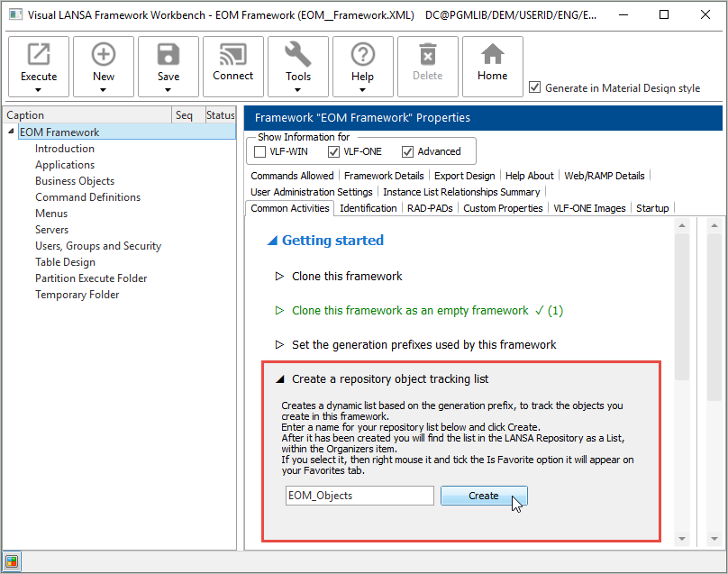Image resolution: width=728 pixels, height=574 pixels.
Task: Open the Web/RAMP Details tab
Action: 604,176
